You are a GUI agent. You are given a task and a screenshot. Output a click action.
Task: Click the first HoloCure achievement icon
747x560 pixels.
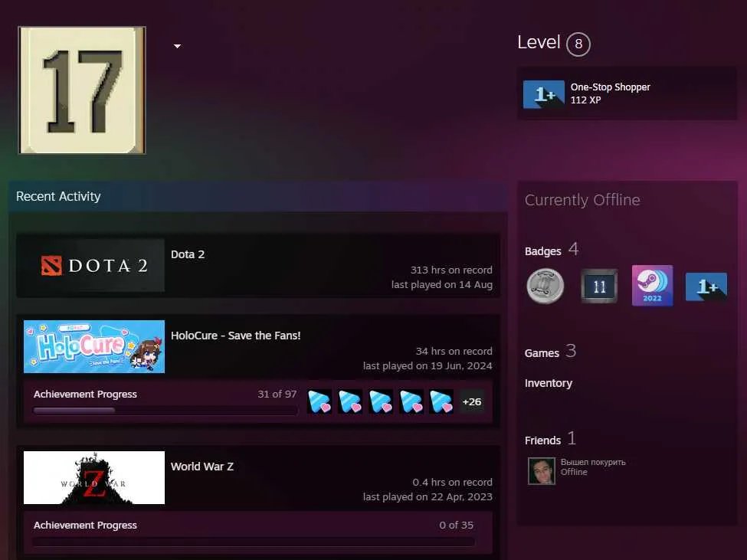point(319,401)
